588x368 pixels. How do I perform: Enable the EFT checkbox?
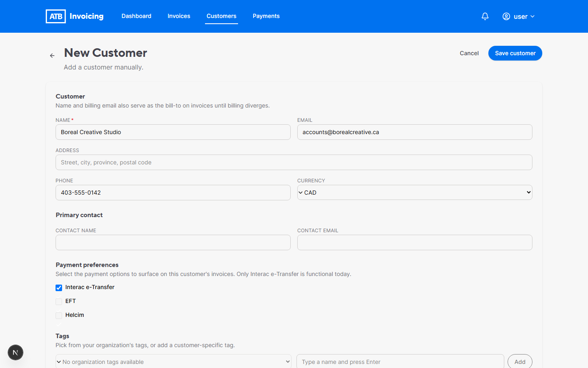59,302
